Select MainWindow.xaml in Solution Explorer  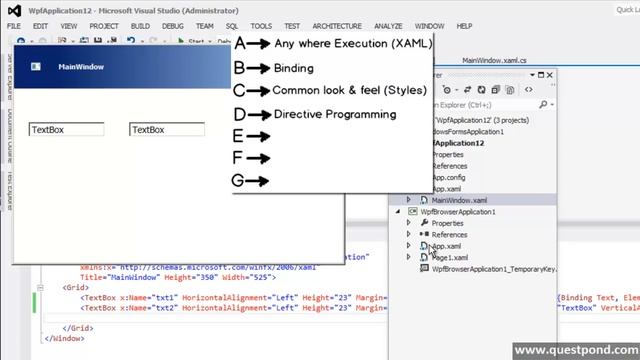click(x=459, y=200)
